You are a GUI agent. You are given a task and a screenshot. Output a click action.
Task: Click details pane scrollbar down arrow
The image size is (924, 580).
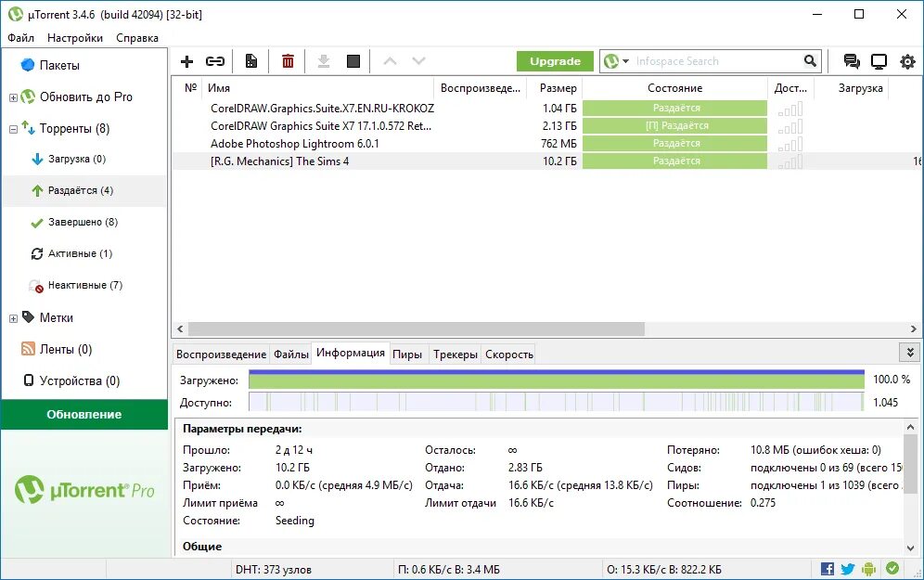pyautogui.click(x=910, y=548)
